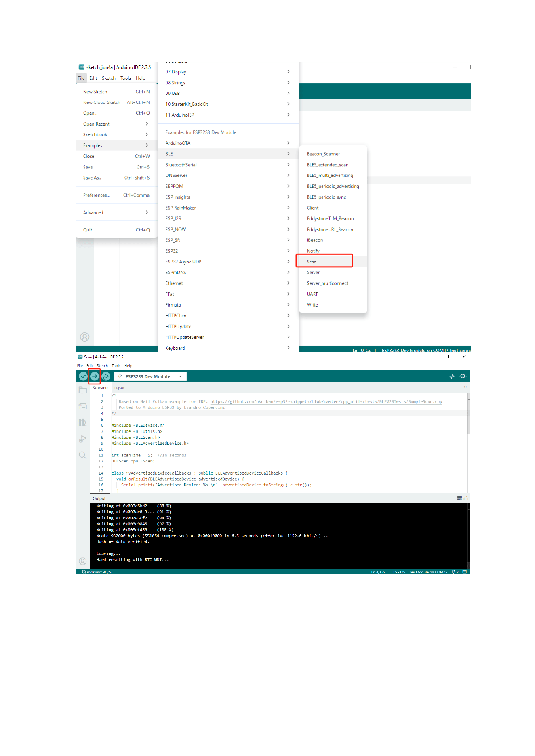
Task: Select the Firmata examples entry
Action: coord(228,305)
